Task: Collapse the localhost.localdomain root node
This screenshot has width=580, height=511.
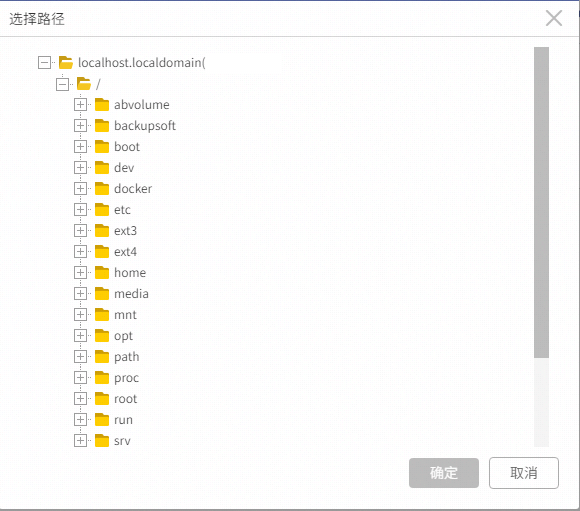Action: click(x=44, y=63)
